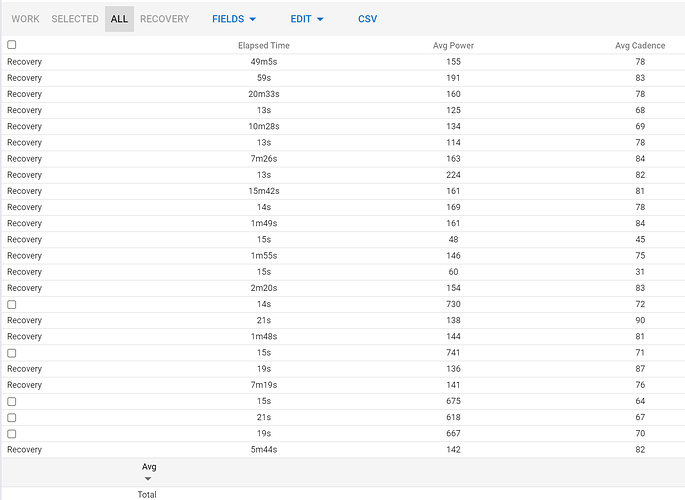Click the Recovery label in the 5m44s row
The height and width of the screenshot is (500, 685).
[25, 450]
